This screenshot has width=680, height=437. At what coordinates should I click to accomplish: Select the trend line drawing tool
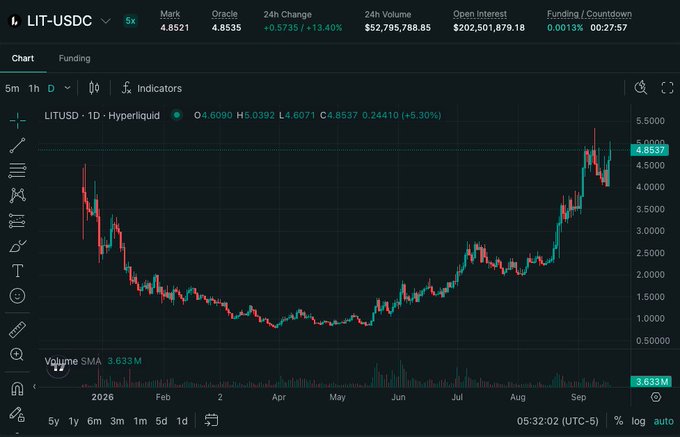17,146
